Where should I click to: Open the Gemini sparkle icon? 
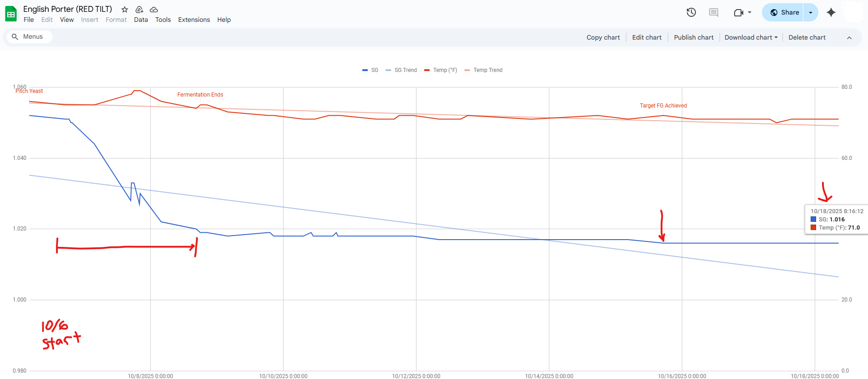[831, 12]
